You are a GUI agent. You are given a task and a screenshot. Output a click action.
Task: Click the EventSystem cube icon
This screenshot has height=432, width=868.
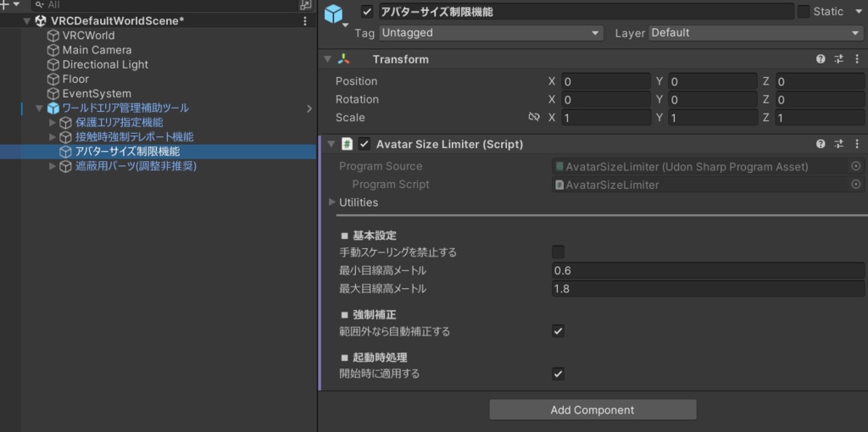(53, 93)
